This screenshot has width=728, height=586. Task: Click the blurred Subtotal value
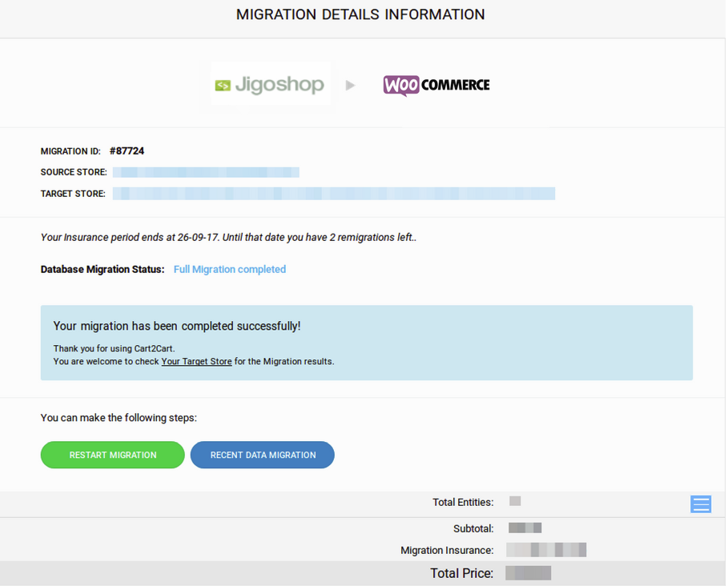(525, 528)
